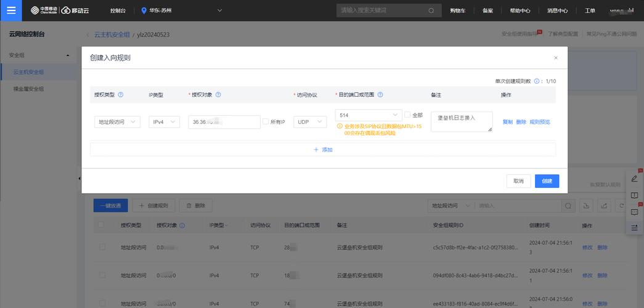The width and height of the screenshot is (644, 308).
Task: Open the floating chat message icon
Action: (x=634, y=213)
